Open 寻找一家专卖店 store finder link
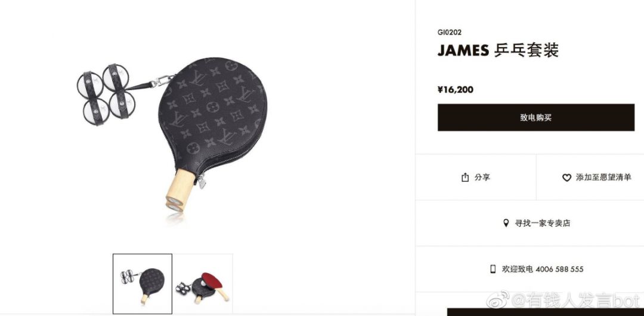This screenshot has height=316, width=644. pyautogui.click(x=543, y=223)
